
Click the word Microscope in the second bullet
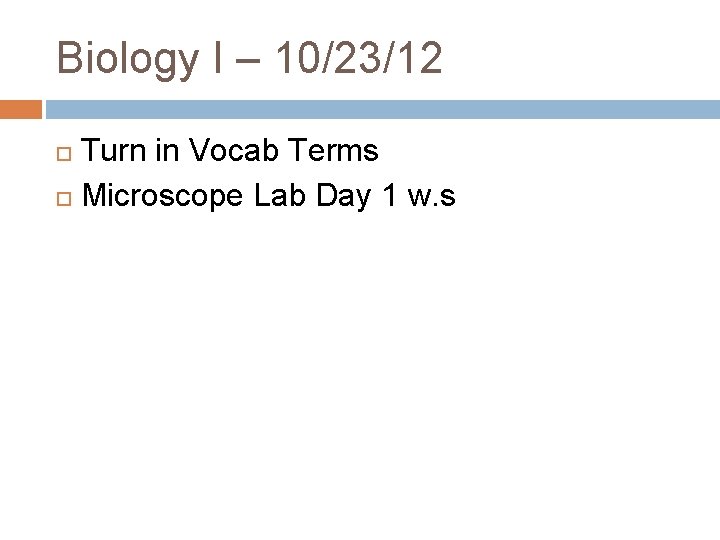[x=163, y=196]
